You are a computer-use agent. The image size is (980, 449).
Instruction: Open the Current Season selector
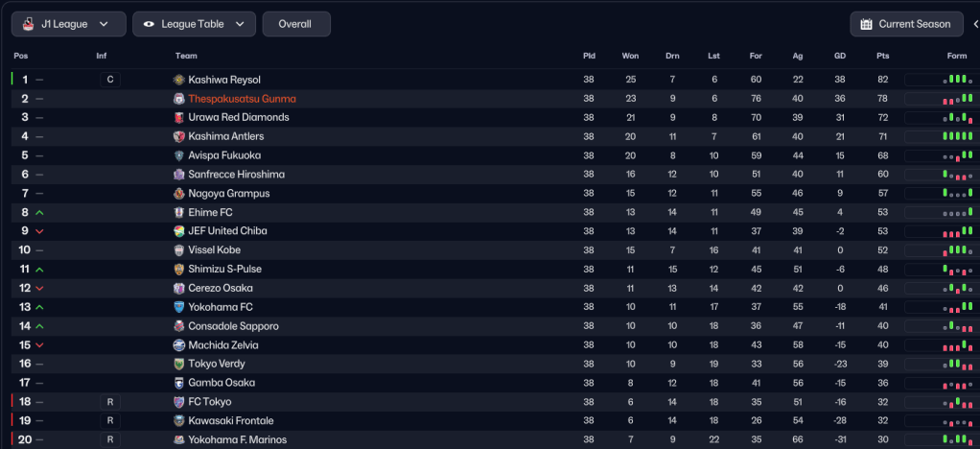click(x=906, y=24)
